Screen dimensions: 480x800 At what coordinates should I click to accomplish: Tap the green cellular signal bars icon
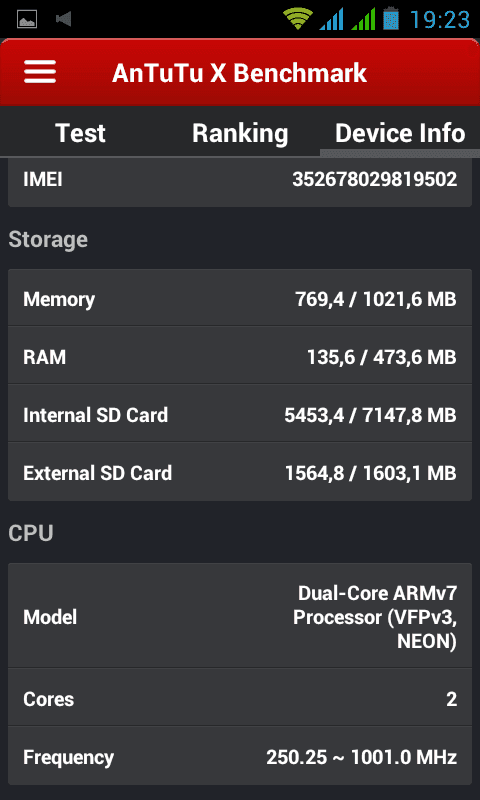point(363,19)
